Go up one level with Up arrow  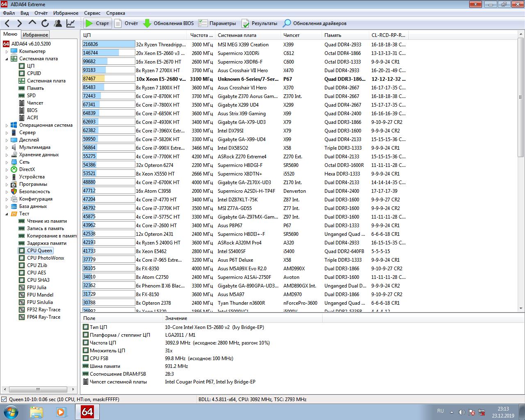click(x=32, y=23)
